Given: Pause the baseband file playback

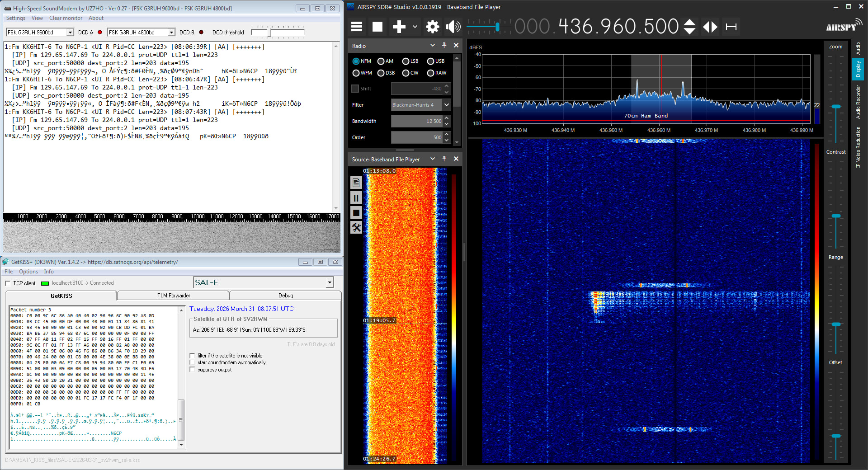Looking at the screenshot, I should pyautogui.click(x=356, y=198).
